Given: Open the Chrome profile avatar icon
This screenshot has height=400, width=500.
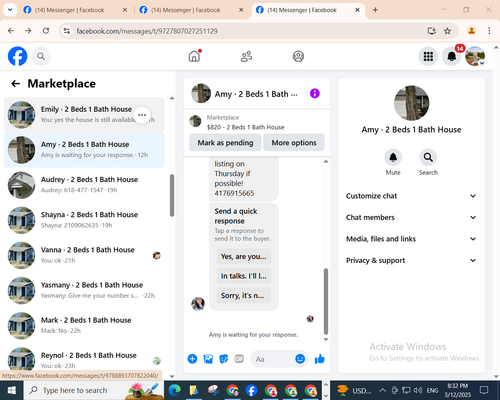Looking at the screenshot, I should tap(471, 31).
